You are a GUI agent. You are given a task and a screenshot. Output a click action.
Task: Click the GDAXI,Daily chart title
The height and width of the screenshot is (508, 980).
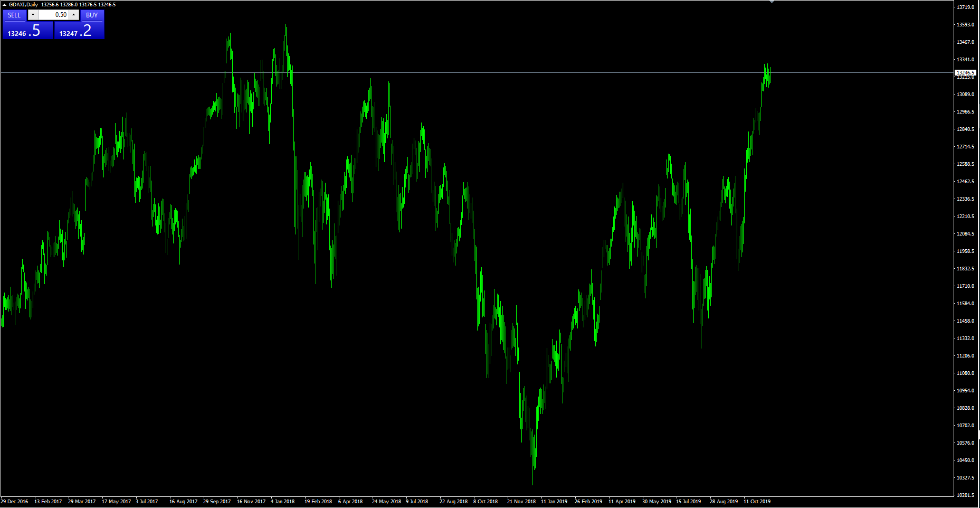(23, 5)
